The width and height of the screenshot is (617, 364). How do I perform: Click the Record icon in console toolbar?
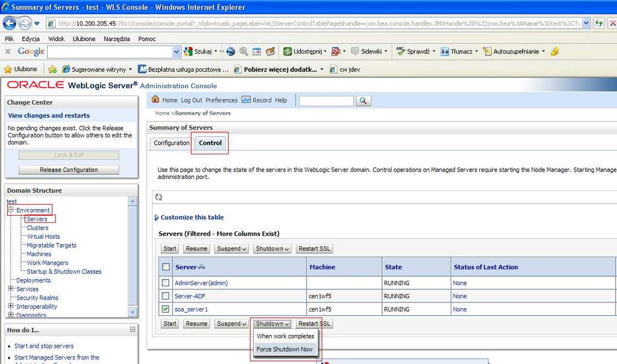246,99
